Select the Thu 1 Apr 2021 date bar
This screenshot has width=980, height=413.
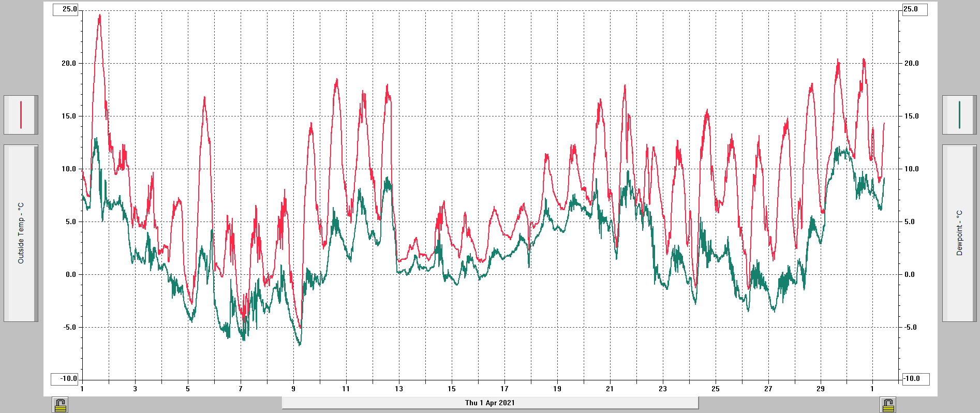(x=489, y=403)
